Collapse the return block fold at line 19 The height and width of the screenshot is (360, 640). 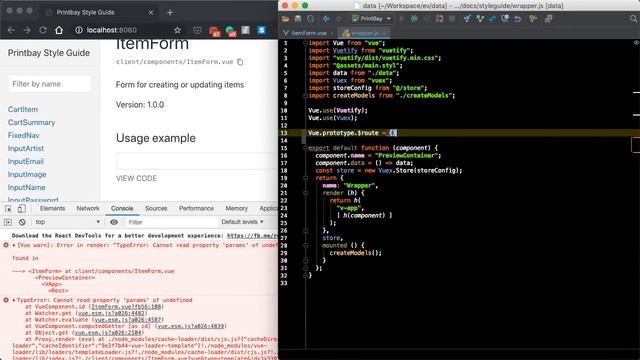[x=305, y=178]
